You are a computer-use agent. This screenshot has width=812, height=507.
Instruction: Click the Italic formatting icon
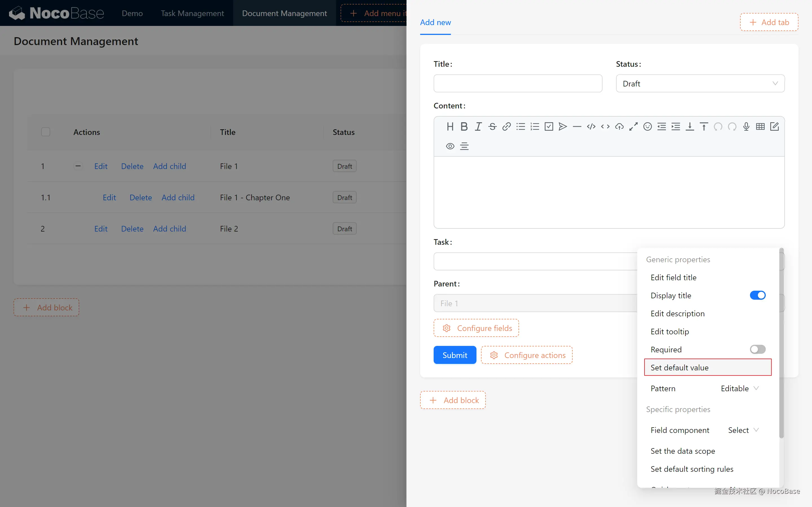click(x=478, y=126)
